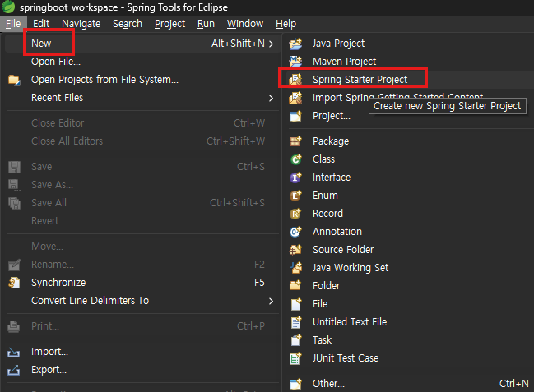534x392 pixels.
Task: Create a new Package
Action: coord(410,141)
